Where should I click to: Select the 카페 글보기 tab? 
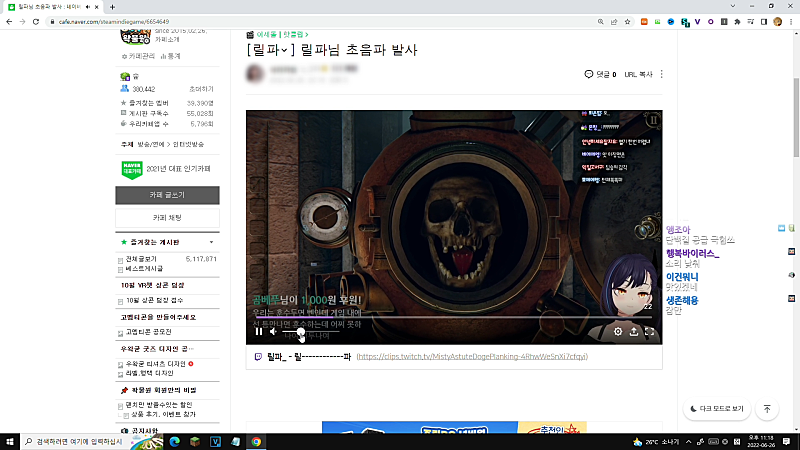point(167,195)
